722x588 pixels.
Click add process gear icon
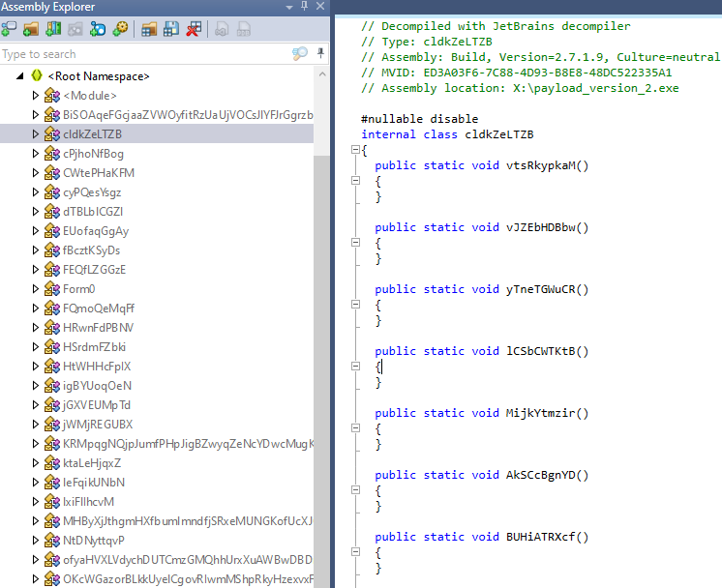coord(120,29)
